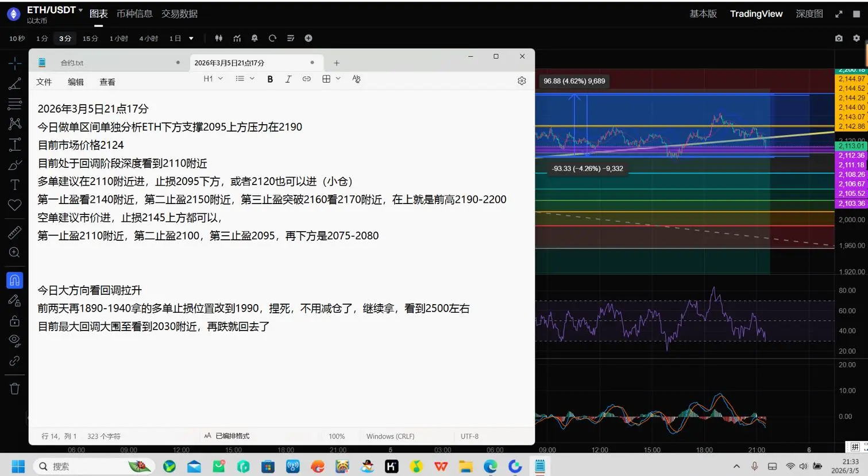Screen dimensions: 868x476
Task: Click the link drawings icon
Action: click(x=15, y=361)
